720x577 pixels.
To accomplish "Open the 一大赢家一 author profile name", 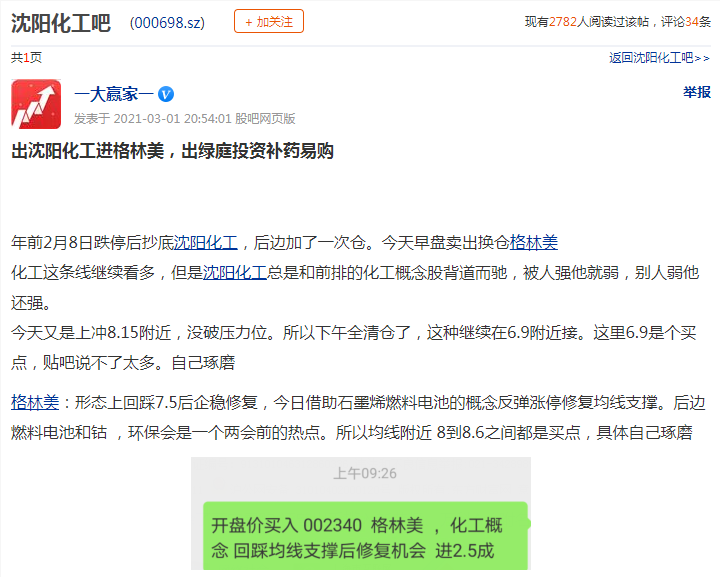I will point(114,94).
